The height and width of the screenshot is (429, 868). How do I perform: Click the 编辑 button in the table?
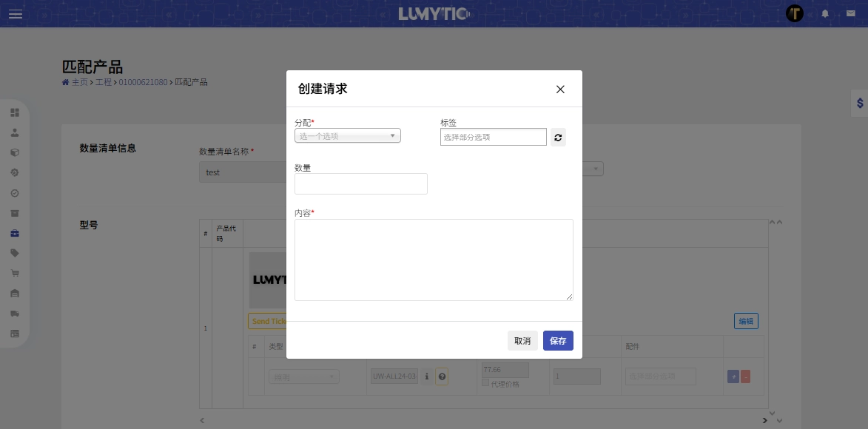click(746, 321)
